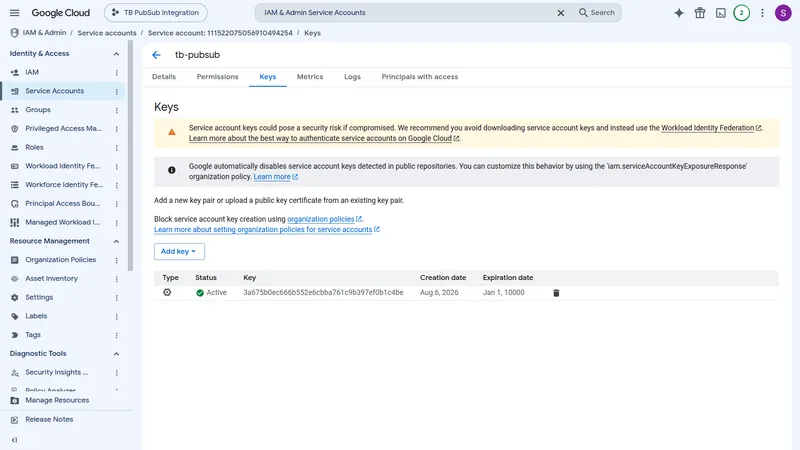Click IAM & Admin breadcrumb link
Screen dimensions: 800x450
pos(44,33)
